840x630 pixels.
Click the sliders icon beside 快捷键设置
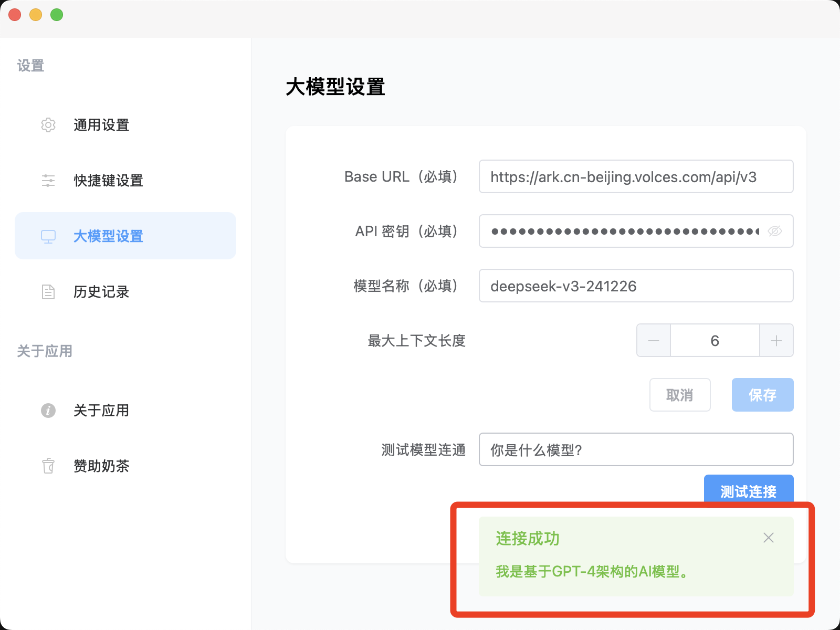(48, 181)
